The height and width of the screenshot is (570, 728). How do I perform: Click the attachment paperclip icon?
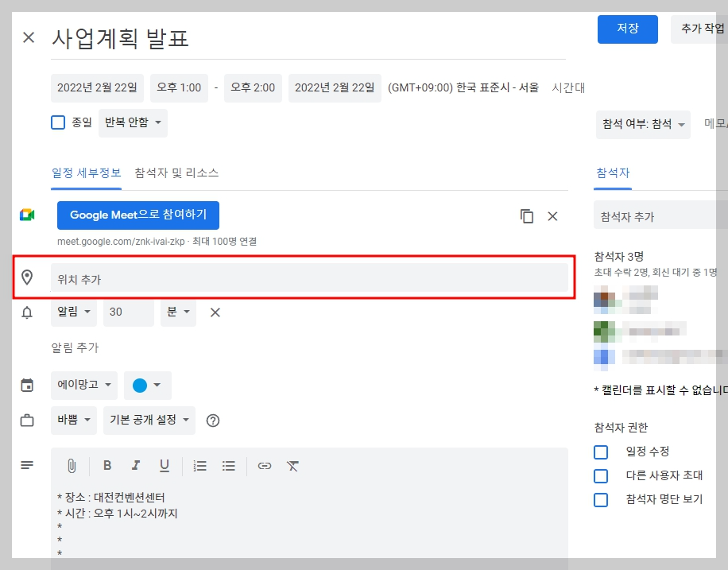pos(71,465)
